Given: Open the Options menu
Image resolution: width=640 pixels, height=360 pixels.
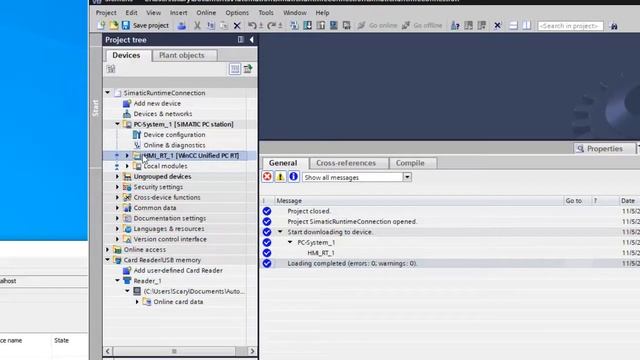Looking at the screenshot, I should 237,13.
